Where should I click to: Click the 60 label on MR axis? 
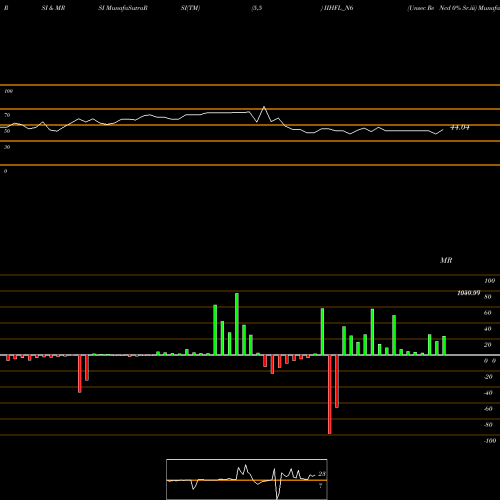(x=488, y=313)
